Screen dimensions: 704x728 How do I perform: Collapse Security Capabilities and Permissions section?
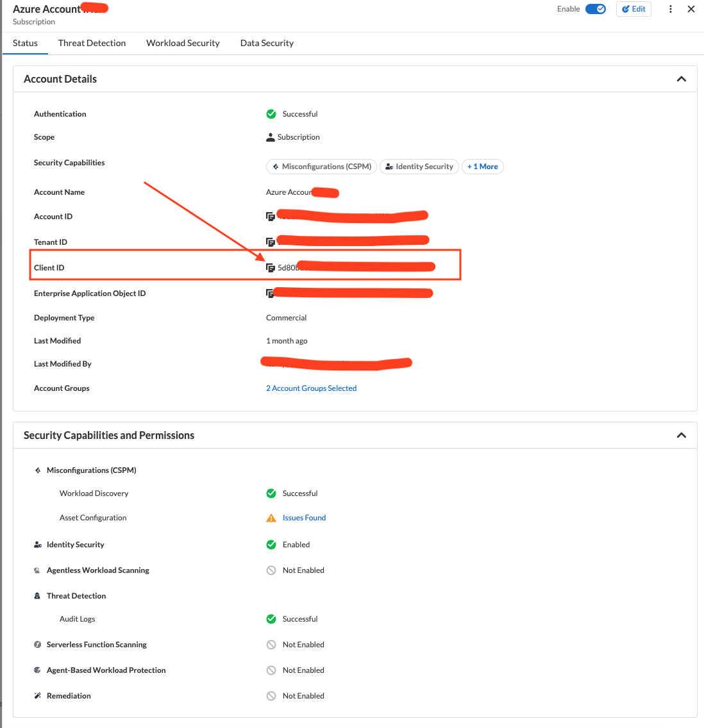pos(682,435)
